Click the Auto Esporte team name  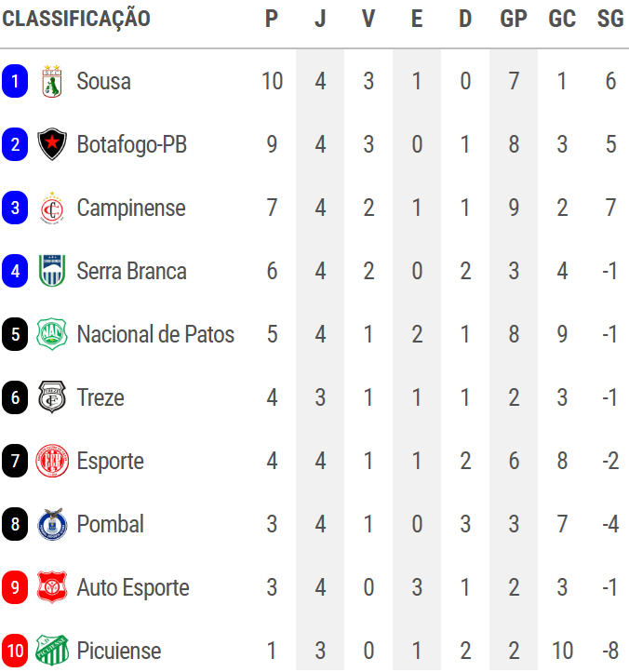133,588
